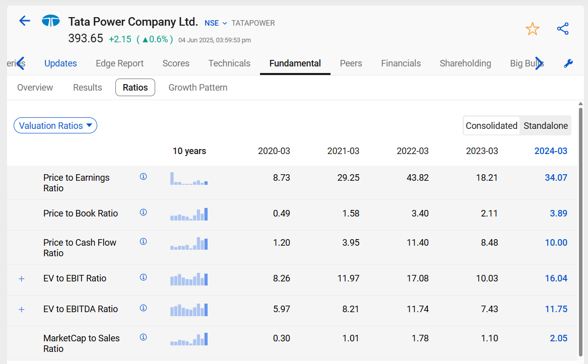
Task: Click the 16.04 EV to EBIT value
Action: click(x=556, y=278)
